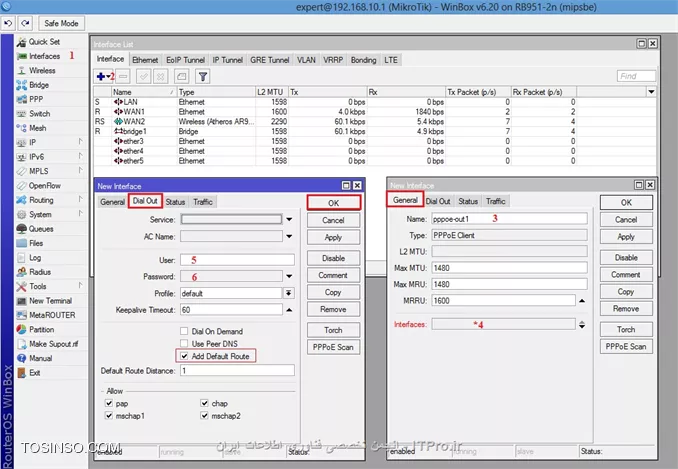This screenshot has width=678, height=469.
Task: Open General tab in right dialog
Action: (405, 200)
